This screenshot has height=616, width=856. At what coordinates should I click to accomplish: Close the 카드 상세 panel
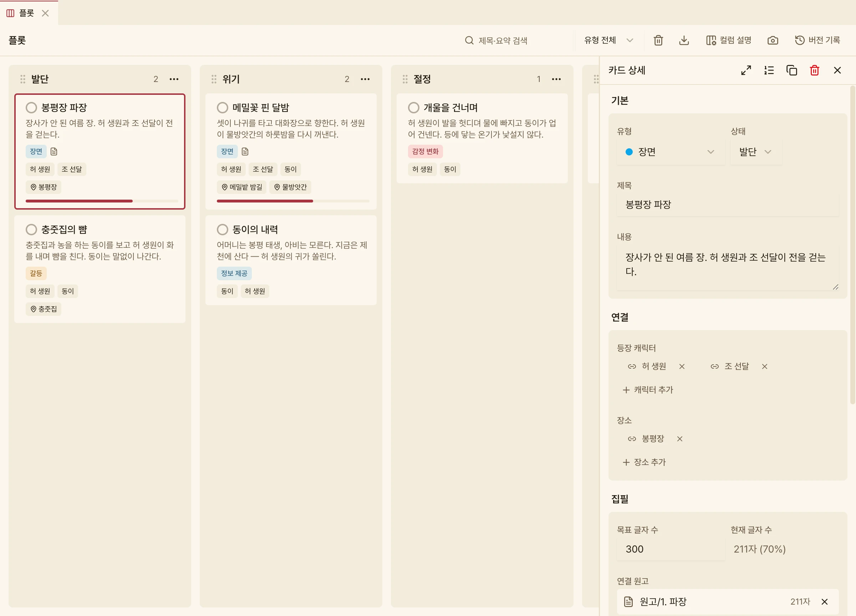[837, 70]
